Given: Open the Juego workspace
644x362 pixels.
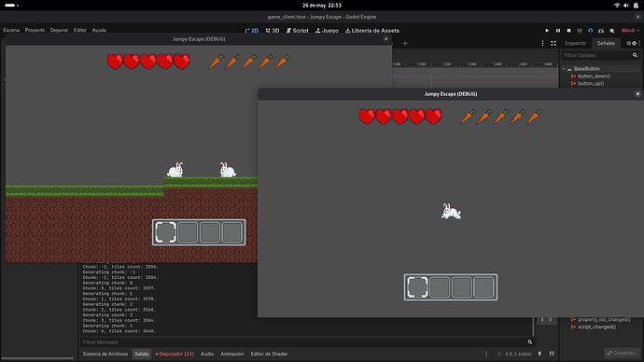Looking at the screenshot, I should point(327,31).
